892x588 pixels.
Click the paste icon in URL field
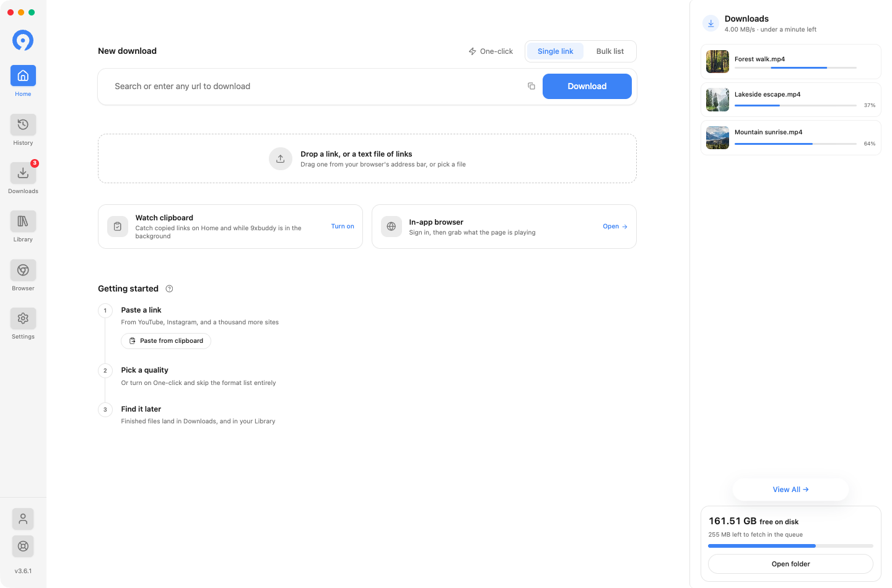pos(531,86)
